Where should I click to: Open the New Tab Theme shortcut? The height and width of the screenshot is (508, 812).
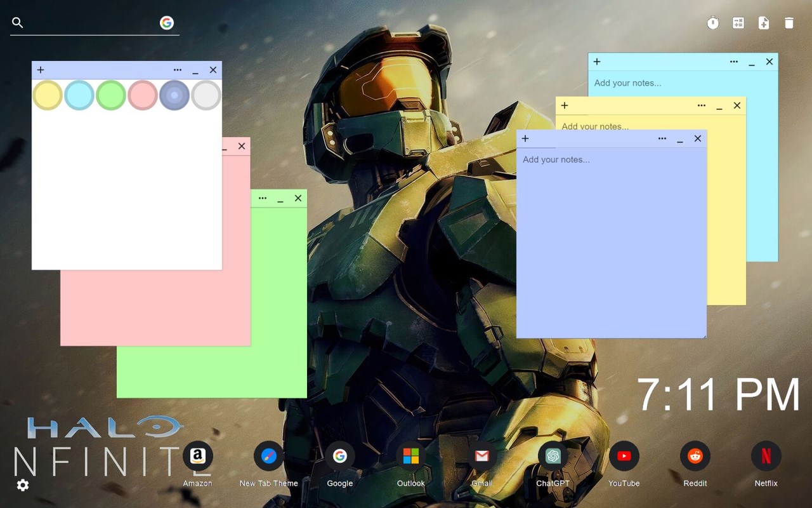pos(269,456)
